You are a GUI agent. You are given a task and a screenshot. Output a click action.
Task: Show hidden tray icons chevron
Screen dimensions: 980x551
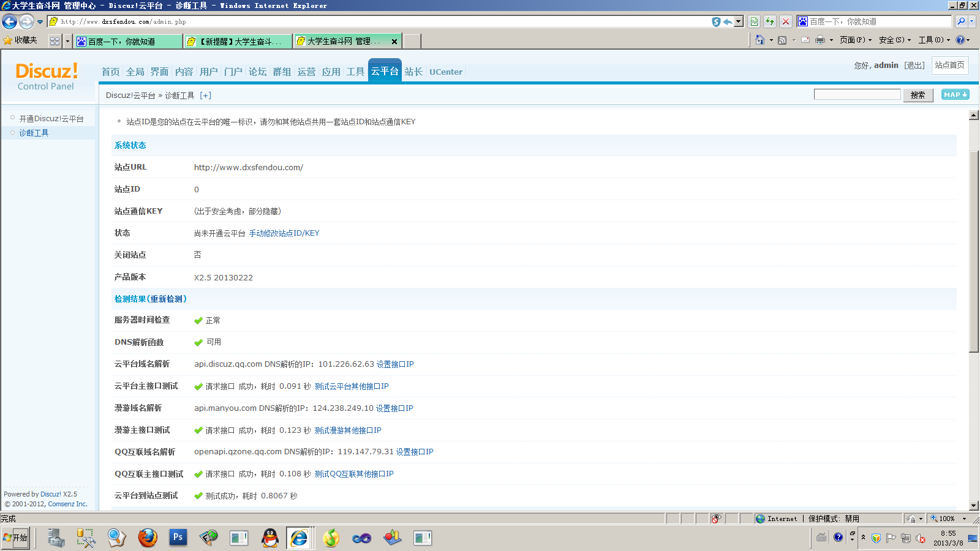[863, 538]
